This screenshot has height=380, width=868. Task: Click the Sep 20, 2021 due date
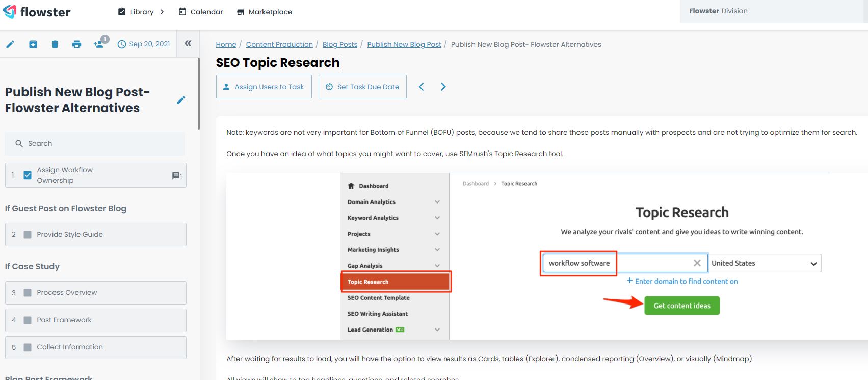144,44
